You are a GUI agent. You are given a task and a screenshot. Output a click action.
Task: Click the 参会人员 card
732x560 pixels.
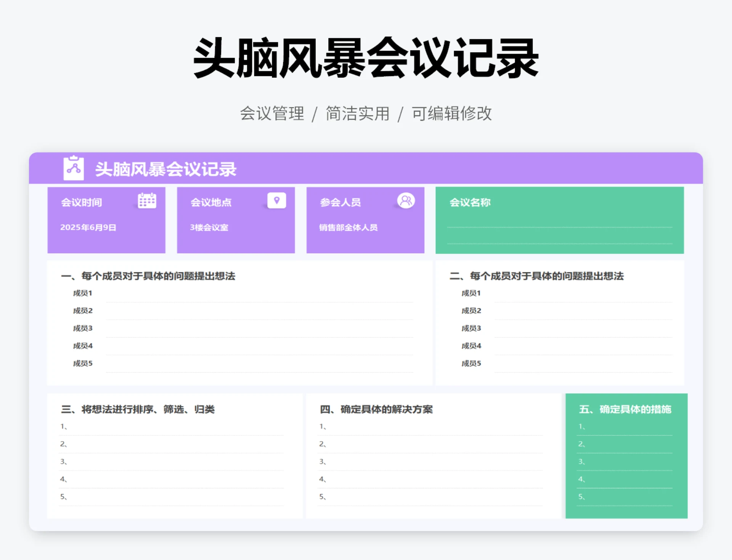click(365, 220)
